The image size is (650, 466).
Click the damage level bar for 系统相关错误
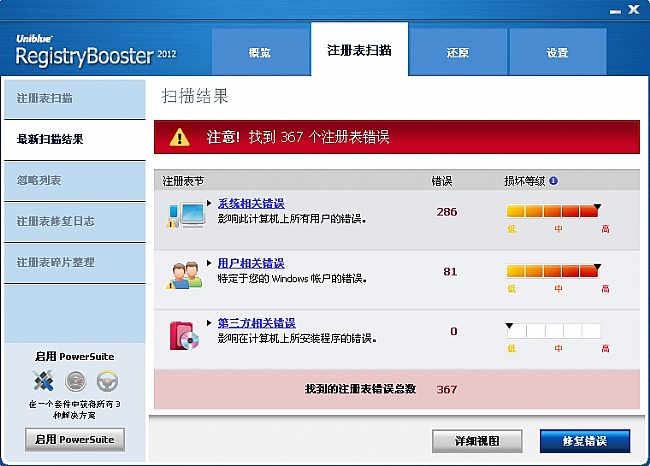tap(553, 211)
